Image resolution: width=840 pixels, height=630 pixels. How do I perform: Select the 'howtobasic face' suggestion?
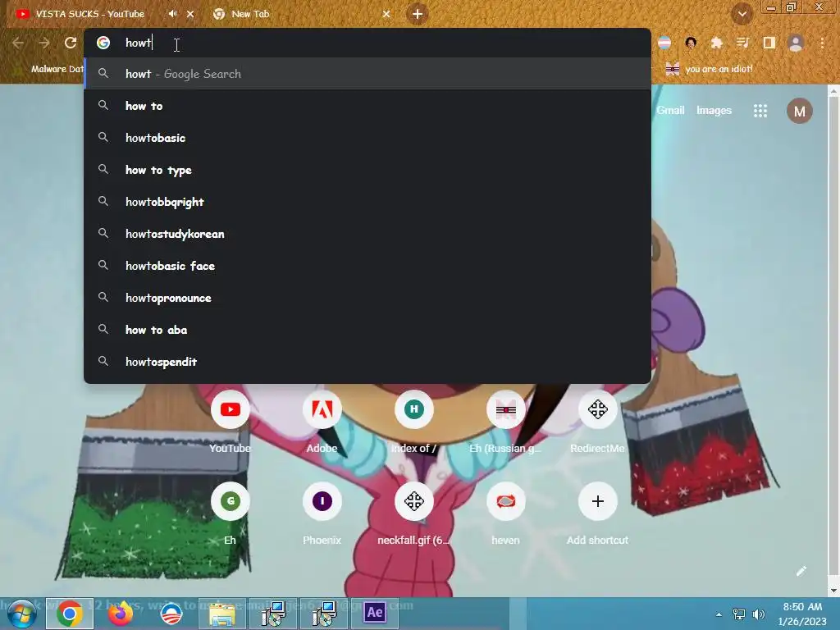coord(367,266)
